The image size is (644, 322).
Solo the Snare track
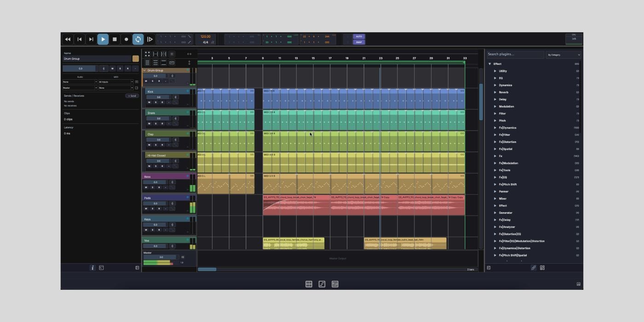pos(155,123)
